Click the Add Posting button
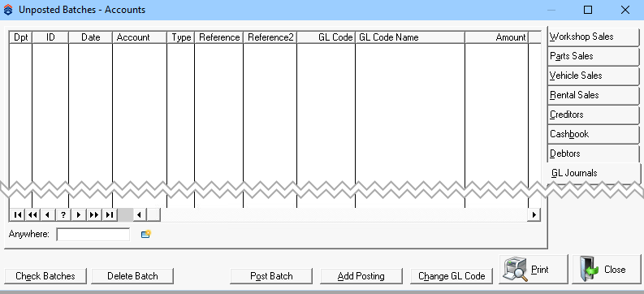Image resolution: width=644 pixels, height=294 pixels. pyautogui.click(x=361, y=276)
